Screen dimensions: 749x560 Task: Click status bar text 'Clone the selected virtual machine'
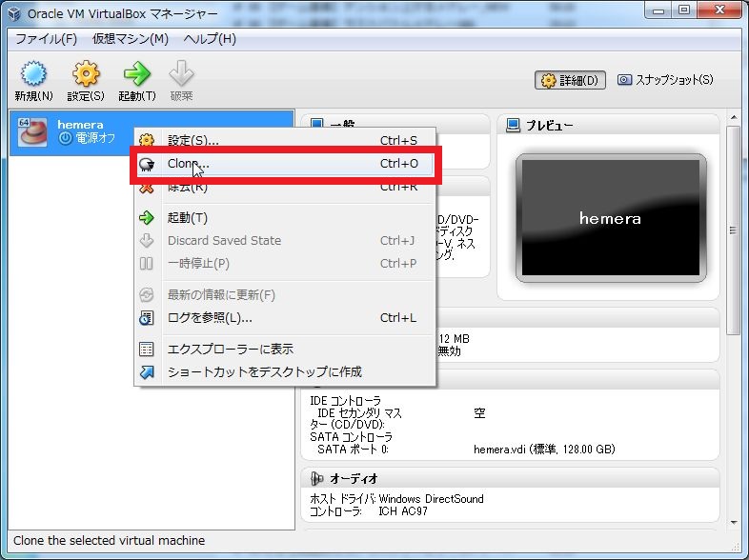(x=109, y=540)
